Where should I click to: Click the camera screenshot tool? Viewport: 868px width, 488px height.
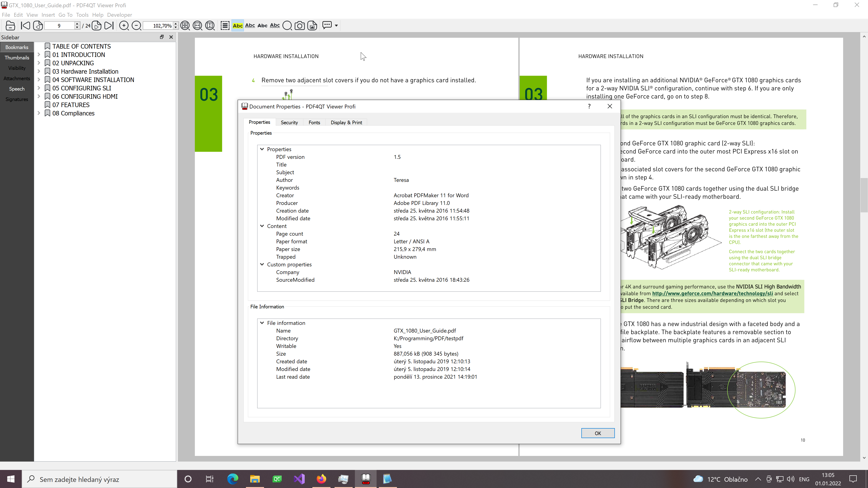(x=300, y=26)
